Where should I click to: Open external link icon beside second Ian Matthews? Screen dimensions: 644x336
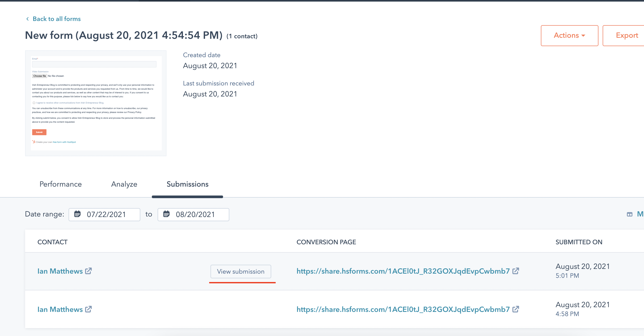88,309
